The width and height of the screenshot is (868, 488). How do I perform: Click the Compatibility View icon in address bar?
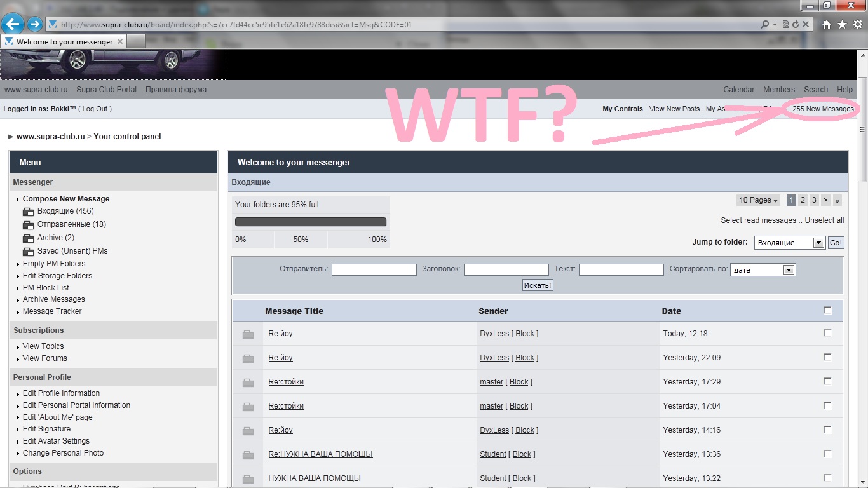coord(786,25)
